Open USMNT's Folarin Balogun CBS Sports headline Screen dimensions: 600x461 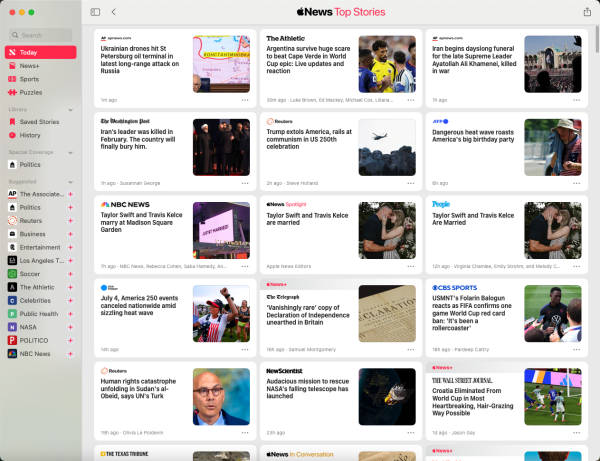(x=472, y=313)
